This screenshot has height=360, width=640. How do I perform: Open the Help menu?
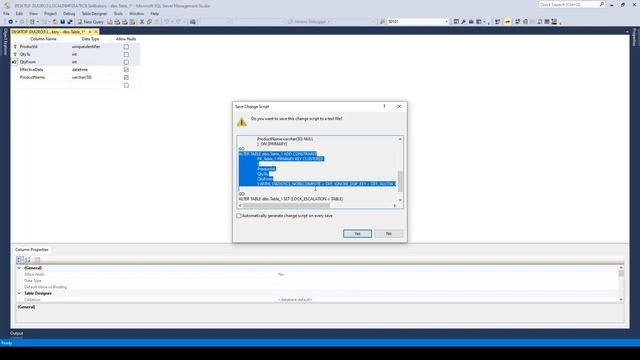(155, 13)
